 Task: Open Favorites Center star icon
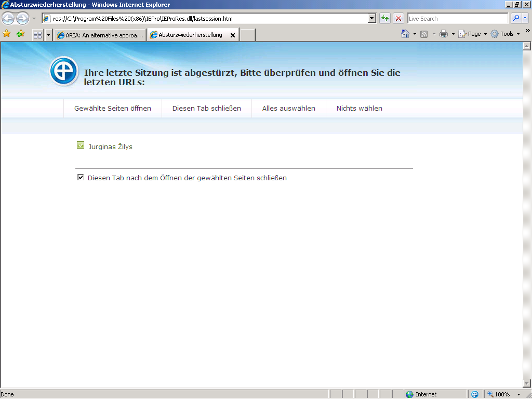(6, 34)
